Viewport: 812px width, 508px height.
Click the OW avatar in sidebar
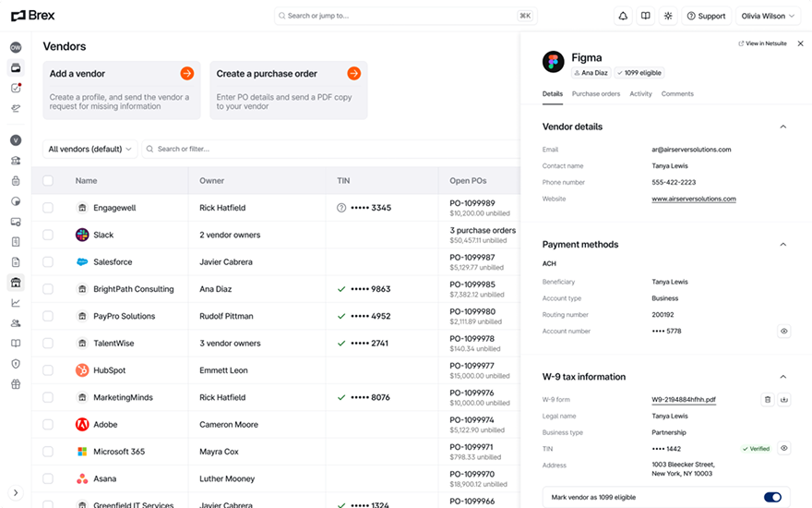point(16,47)
